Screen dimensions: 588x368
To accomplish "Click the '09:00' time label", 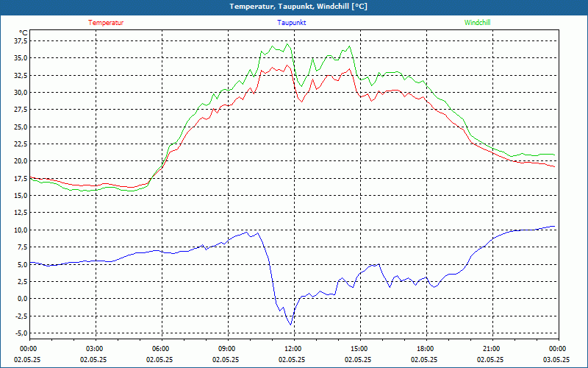I will (226, 348).
